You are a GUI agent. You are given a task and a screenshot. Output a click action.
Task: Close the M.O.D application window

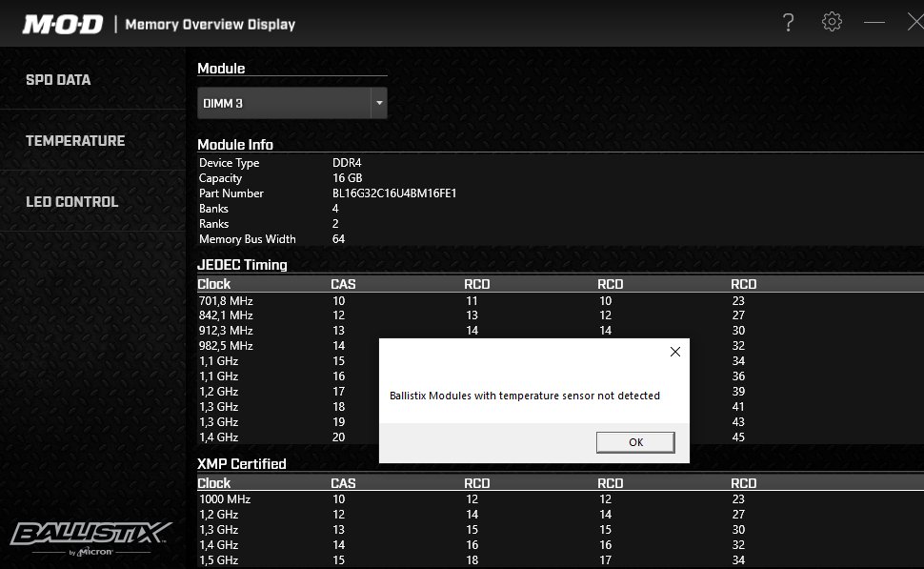tap(914, 23)
